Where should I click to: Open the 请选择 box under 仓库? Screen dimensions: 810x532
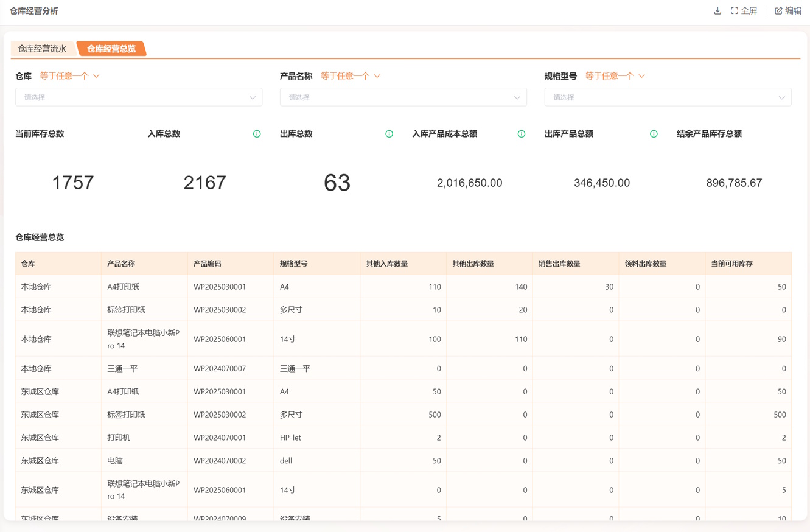(x=139, y=97)
